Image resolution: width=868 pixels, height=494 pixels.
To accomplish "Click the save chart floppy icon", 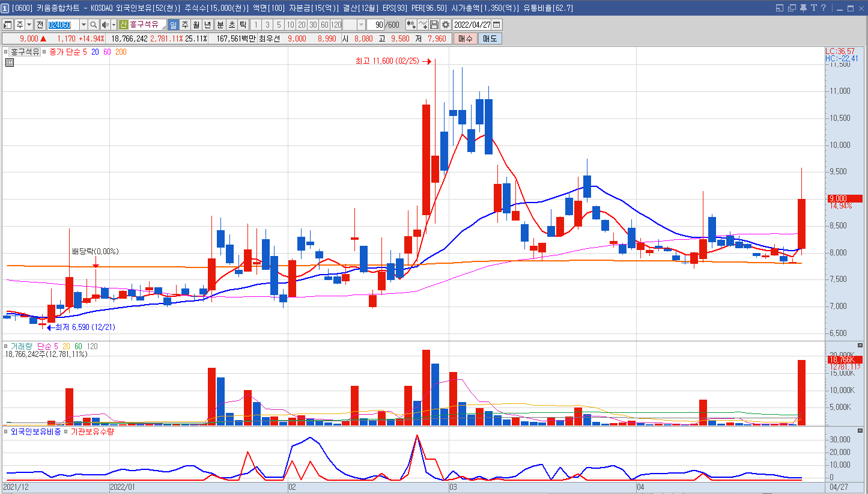I will tap(434, 25).
